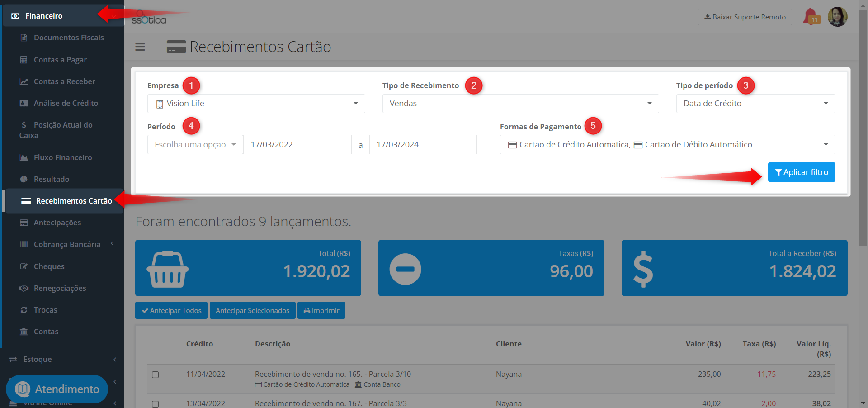Click the Total value 1.920,02
Image resolution: width=868 pixels, height=408 pixels.
pyautogui.click(x=316, y=271)
